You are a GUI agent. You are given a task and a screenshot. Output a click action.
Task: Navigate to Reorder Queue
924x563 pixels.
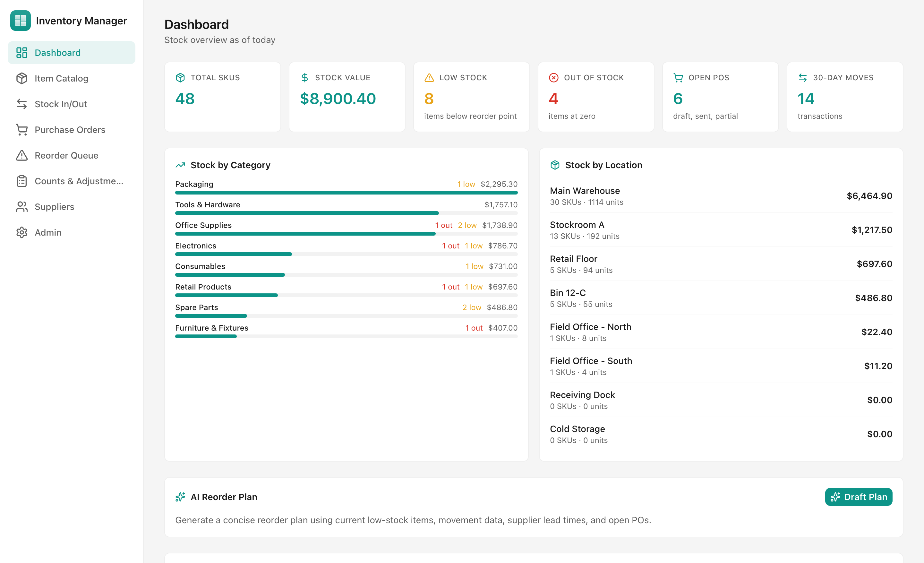[72, 155]
